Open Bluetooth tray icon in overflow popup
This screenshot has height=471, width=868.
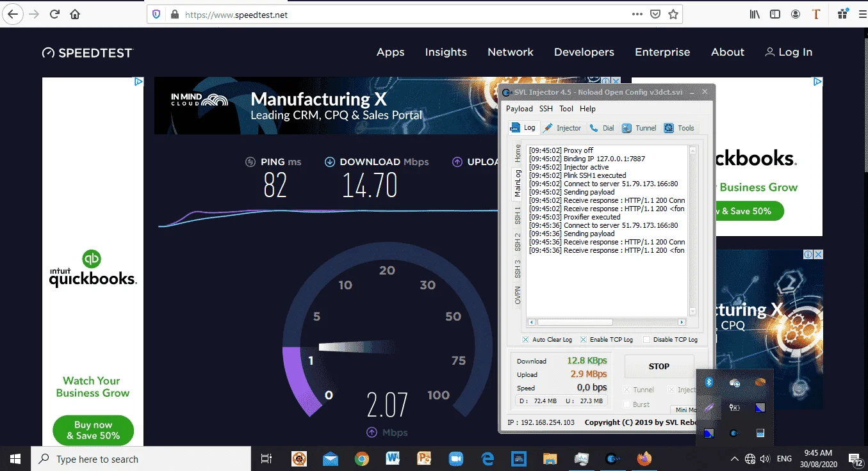coord(709,382)
